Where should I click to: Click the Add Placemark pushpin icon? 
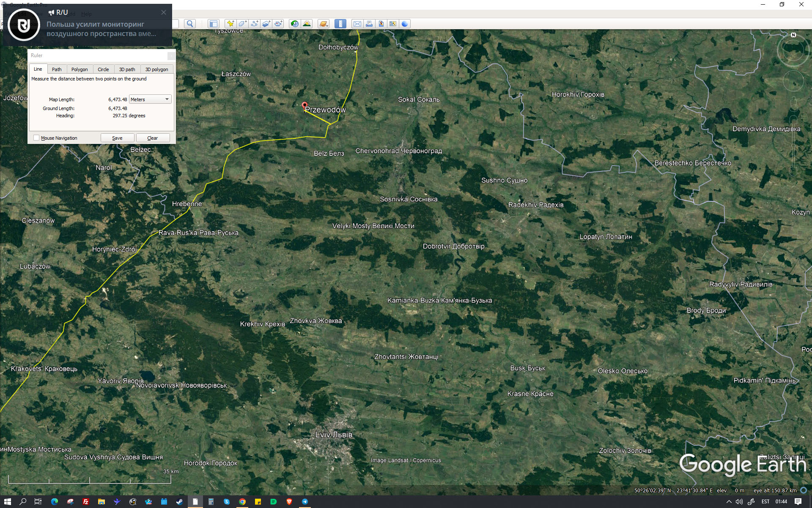pos(230,24)
